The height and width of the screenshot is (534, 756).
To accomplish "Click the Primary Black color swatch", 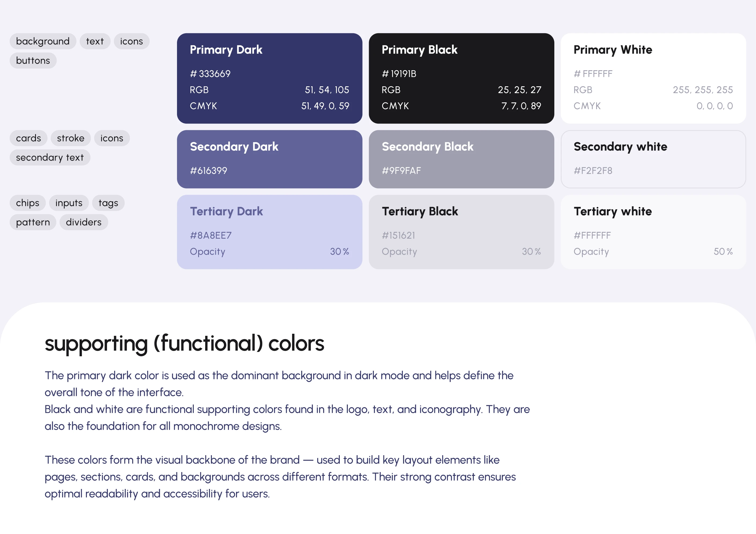I will click(461, 78).
